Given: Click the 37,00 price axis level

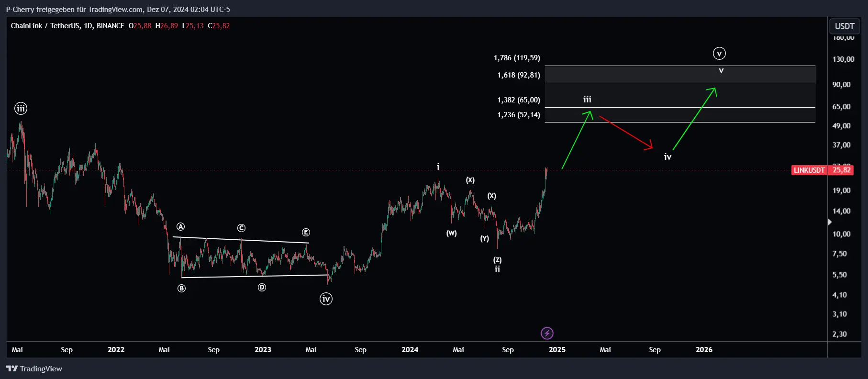Looking at the screenshot, I should click(841, 145).
